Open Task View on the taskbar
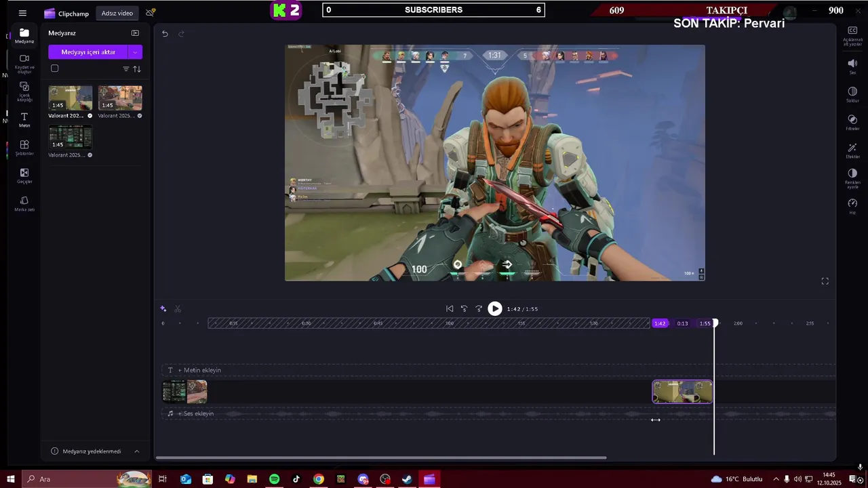The width and height of the screenshot is (868, 488). tap(163, 479)
